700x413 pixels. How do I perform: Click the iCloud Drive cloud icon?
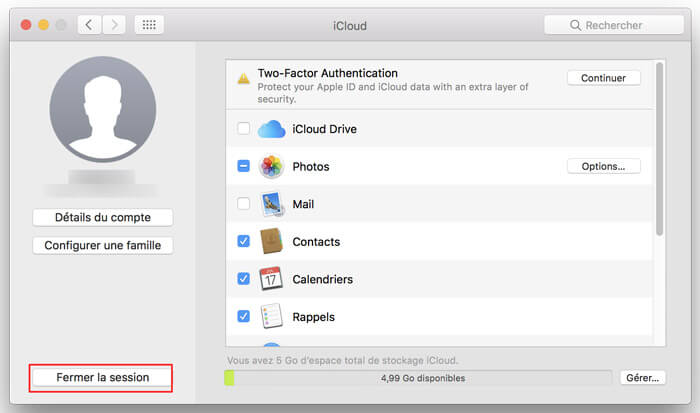(x=271, y=129)
